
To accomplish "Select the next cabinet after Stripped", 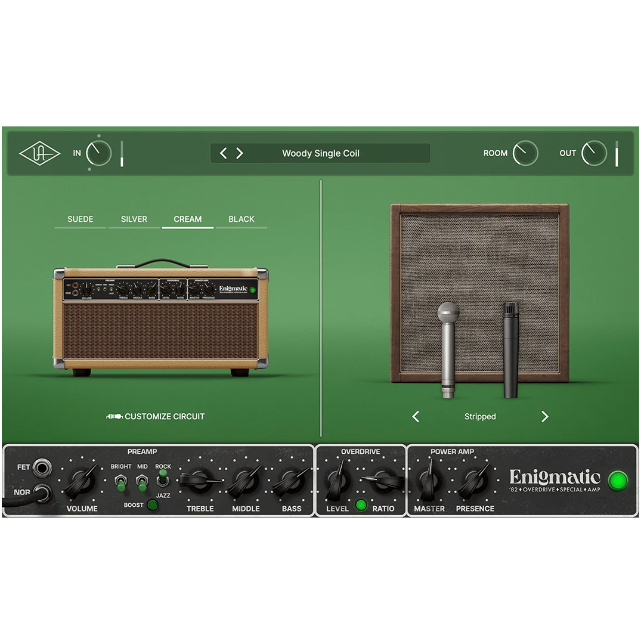I will click(544, 417).
